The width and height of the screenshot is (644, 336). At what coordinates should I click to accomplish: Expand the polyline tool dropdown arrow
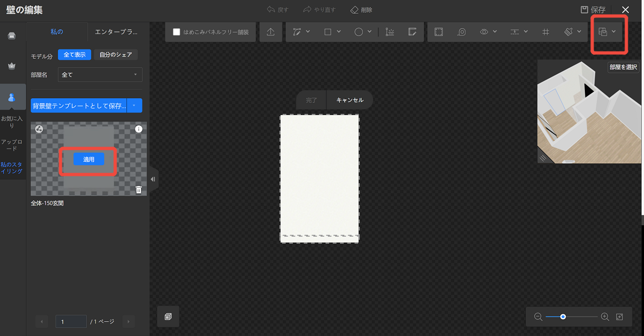tap(308, 31)
